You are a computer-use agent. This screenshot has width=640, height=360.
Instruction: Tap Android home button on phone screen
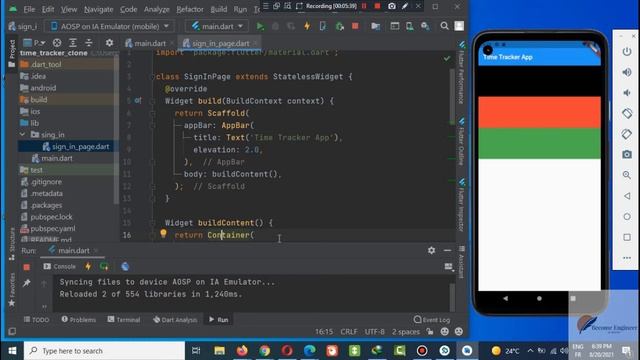point(539,298)
